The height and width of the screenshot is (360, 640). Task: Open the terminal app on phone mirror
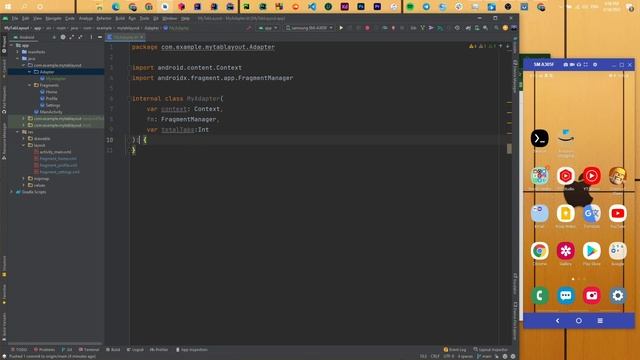pos(539,138)
